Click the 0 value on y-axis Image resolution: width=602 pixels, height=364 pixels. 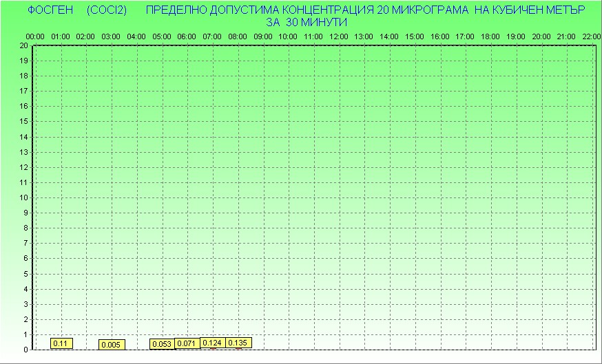tap(26, 350)
